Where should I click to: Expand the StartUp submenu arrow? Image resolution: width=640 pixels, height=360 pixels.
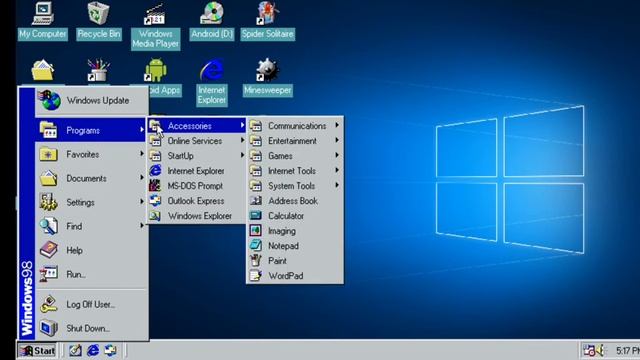click(x=242, y=155)
